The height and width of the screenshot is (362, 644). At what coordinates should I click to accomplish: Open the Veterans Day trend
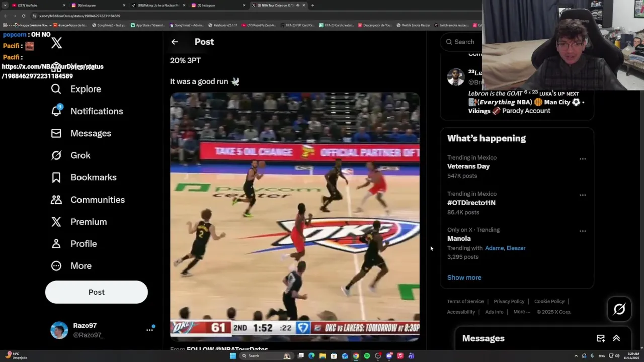point(517,167)
